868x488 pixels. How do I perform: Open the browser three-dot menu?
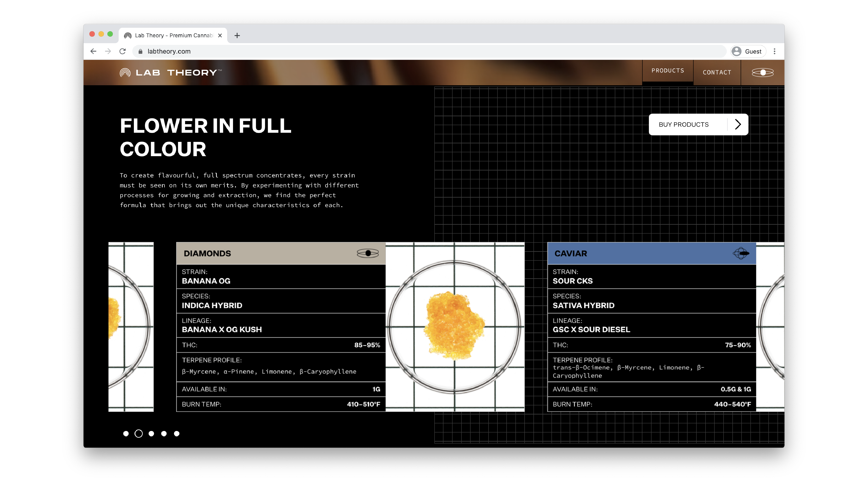click(774, 51)
